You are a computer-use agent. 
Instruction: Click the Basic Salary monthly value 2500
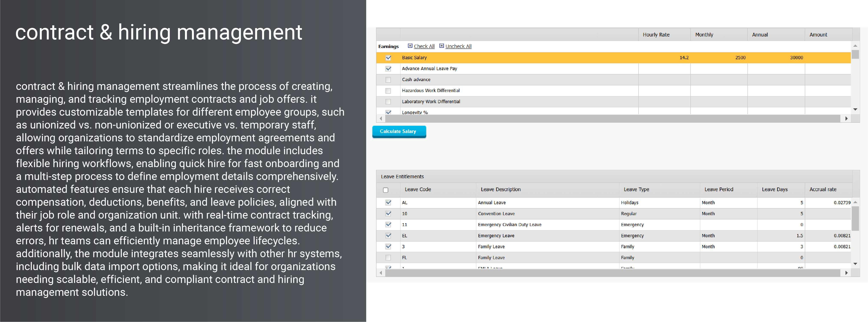(740, 58)
